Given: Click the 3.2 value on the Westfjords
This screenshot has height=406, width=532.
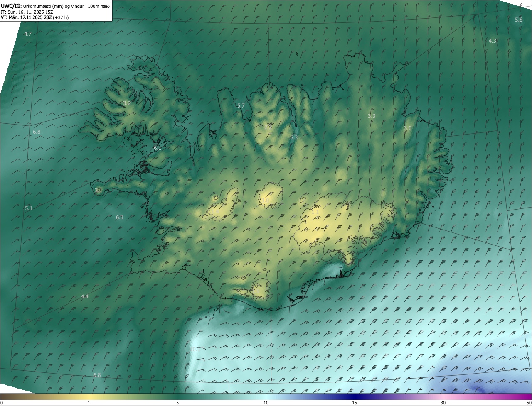Looking at the screenshot, I should click(127, 103).
